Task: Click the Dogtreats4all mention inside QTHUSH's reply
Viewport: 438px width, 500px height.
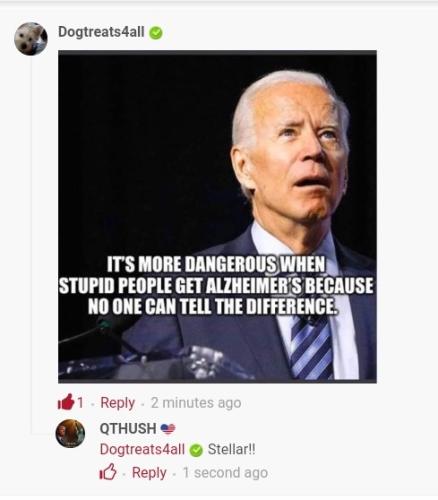Action: tap(142, 449)
